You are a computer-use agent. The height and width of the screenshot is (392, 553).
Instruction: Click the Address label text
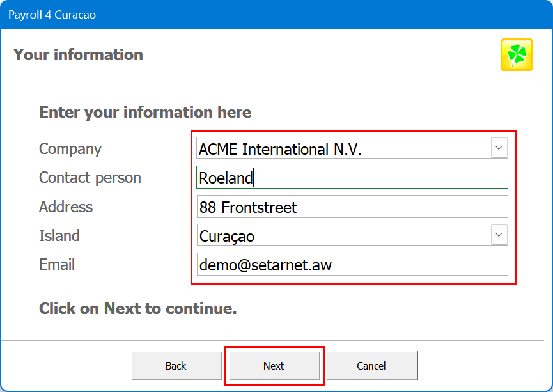[x=66, y=207]
